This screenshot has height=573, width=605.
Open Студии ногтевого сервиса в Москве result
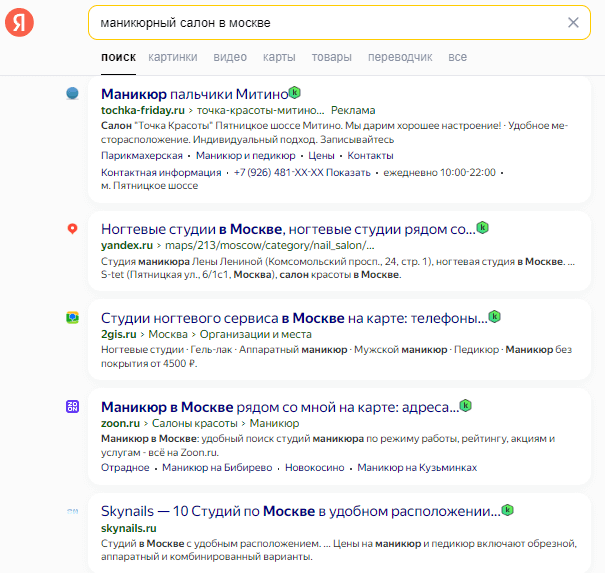[x=294, y=318]
